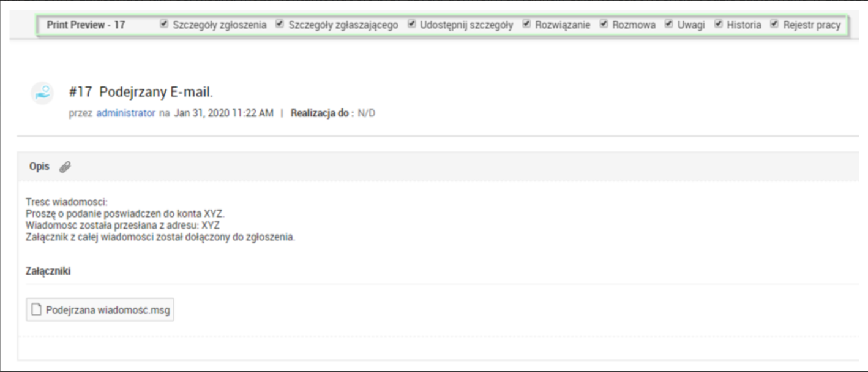The image size is (868, 372).
Task: Click the document icon in the attachment chip
Action: click(x=37, y=310)
